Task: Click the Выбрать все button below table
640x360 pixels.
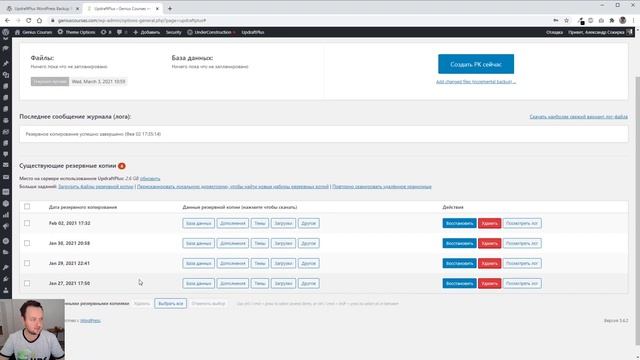Action: coord(171,304)
